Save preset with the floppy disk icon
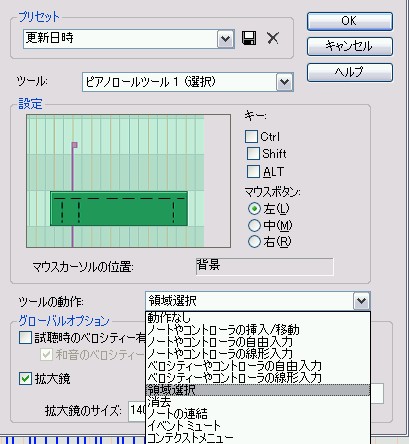Viewport: 409px width, 444px height. [x=249, y=38]
